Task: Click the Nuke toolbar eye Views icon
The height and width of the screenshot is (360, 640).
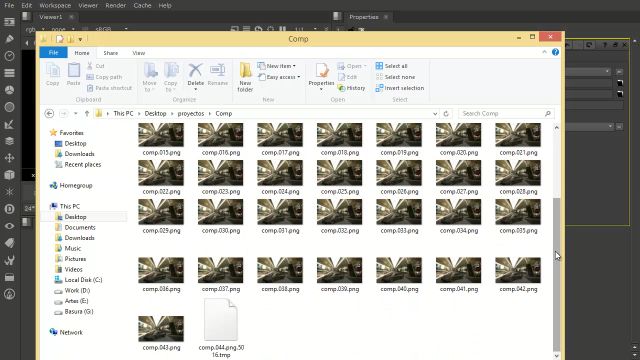Action: pos(9,226)
